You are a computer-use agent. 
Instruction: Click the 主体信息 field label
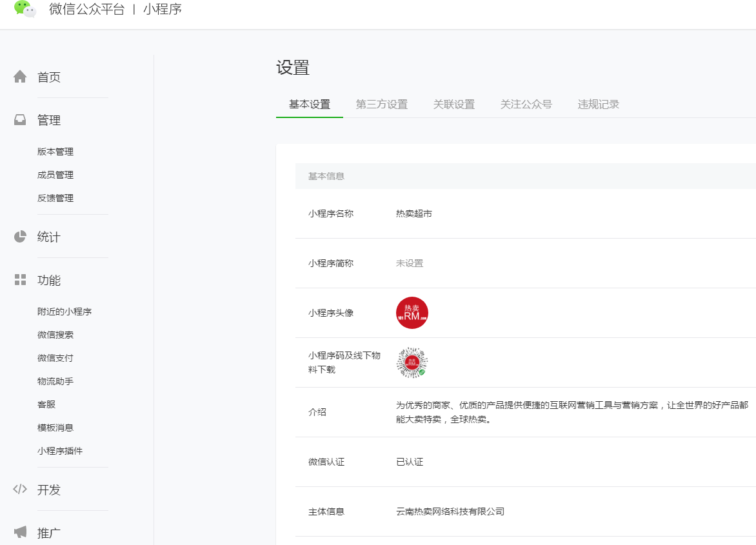pos(326,511)
